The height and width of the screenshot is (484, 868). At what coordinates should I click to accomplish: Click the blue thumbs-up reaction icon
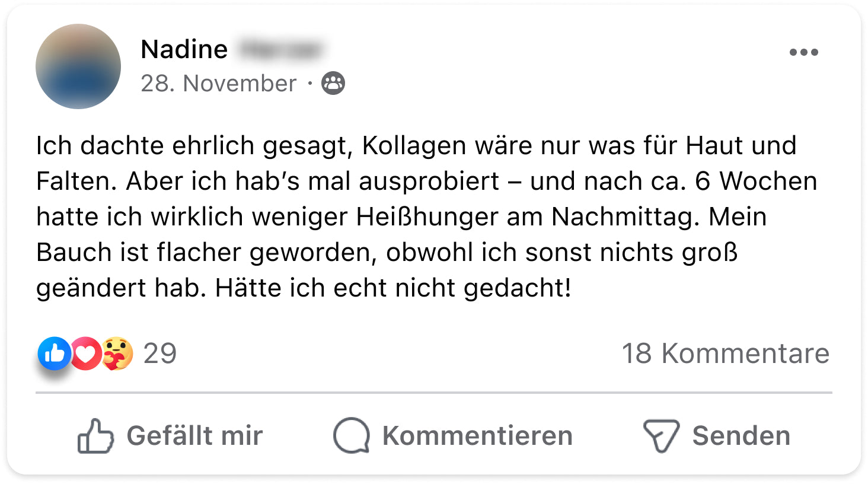coord(54,354)
